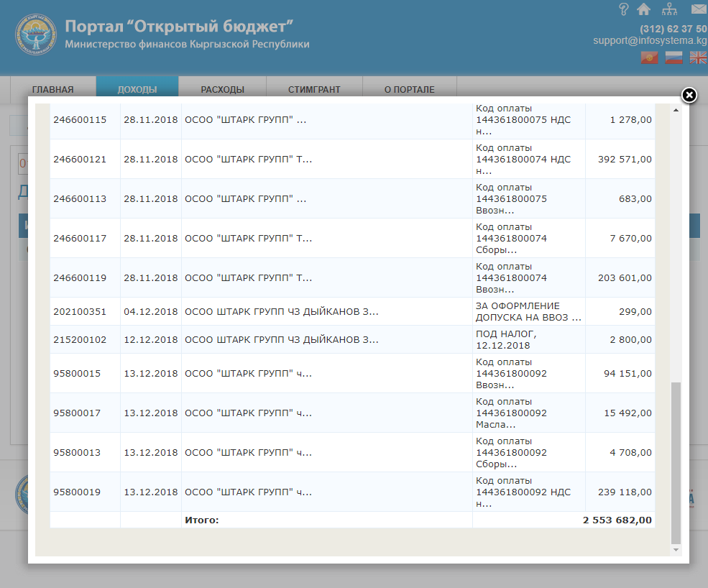Viewport: 708px width, 588px height.
Task: Choose English via UK flag icon
Action: 697,58
